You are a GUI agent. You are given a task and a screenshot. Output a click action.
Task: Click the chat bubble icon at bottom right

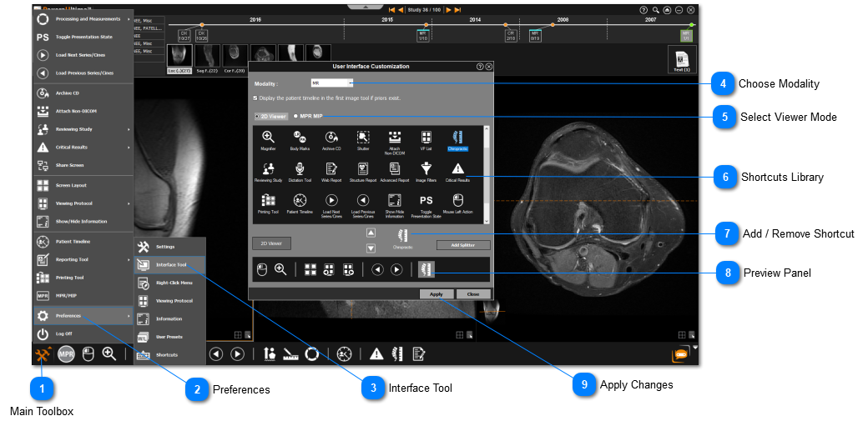[681, 354]
